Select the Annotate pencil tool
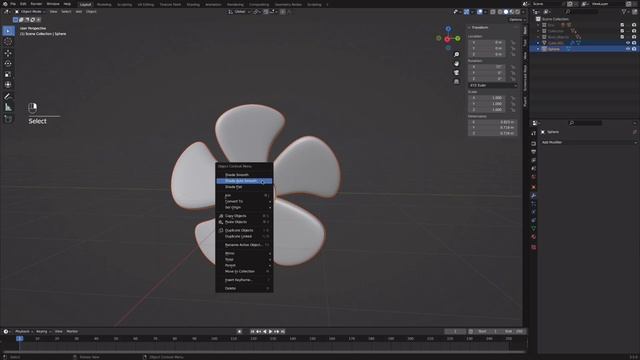The width and height of the screenshot is (640, 360). (8, 97)
